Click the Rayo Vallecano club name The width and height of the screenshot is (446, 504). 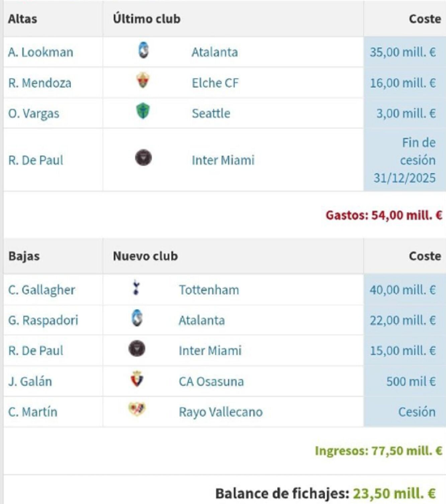click(220, 412)
